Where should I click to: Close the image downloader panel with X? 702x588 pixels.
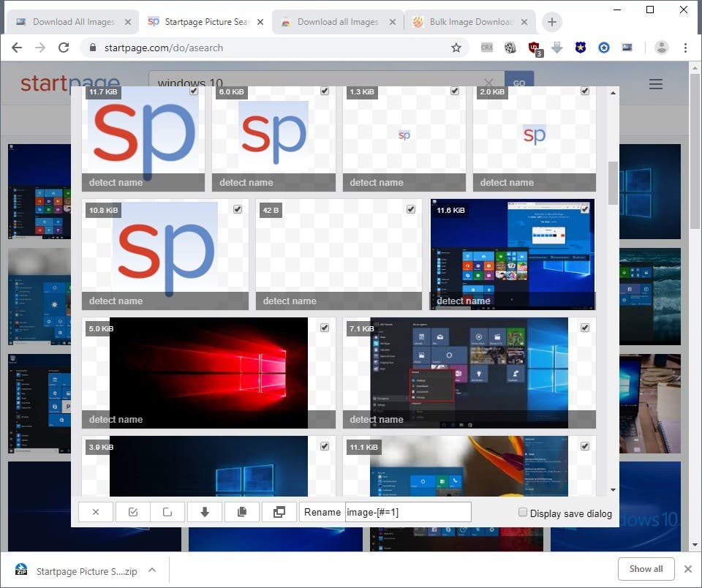click(95, 512)
